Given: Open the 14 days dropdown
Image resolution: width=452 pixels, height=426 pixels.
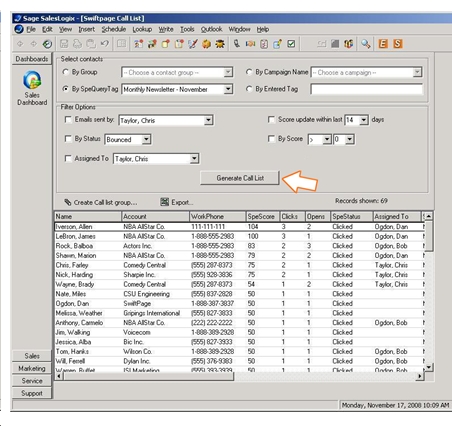Looking at the screenshot, I should point(364,120).
